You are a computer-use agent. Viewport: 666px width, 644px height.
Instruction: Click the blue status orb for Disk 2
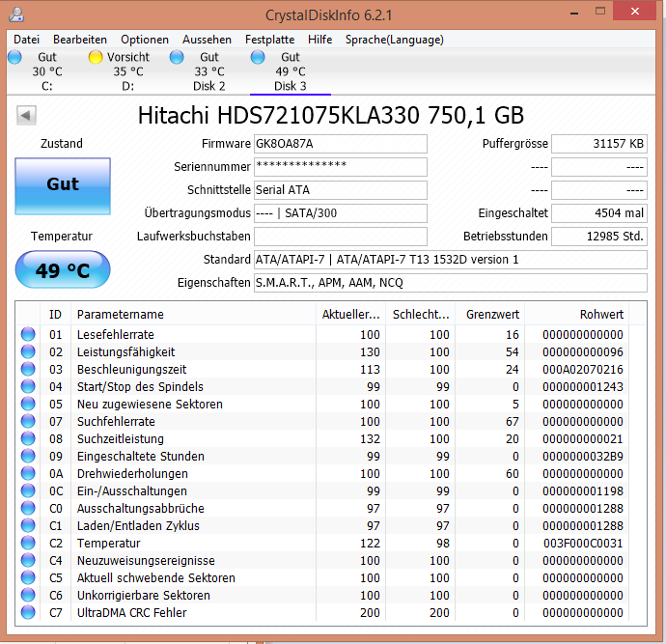(177, 57)
